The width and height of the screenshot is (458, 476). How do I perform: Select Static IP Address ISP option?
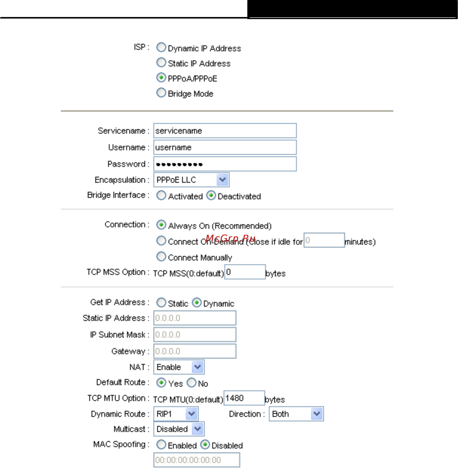161,62
